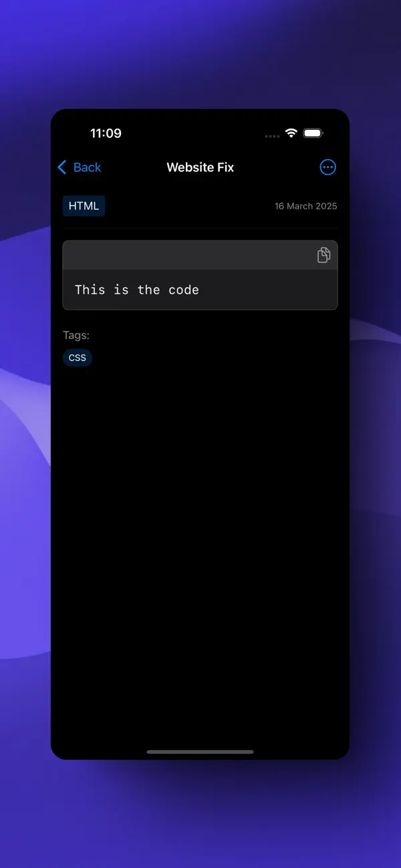Tap the 11:09 clock in status bar

[x=106, y=133]
